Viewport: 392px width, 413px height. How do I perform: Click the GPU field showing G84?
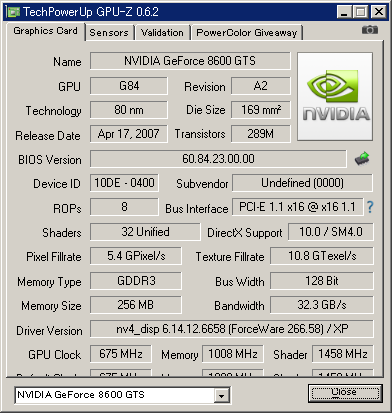click(x=129, y=86)
